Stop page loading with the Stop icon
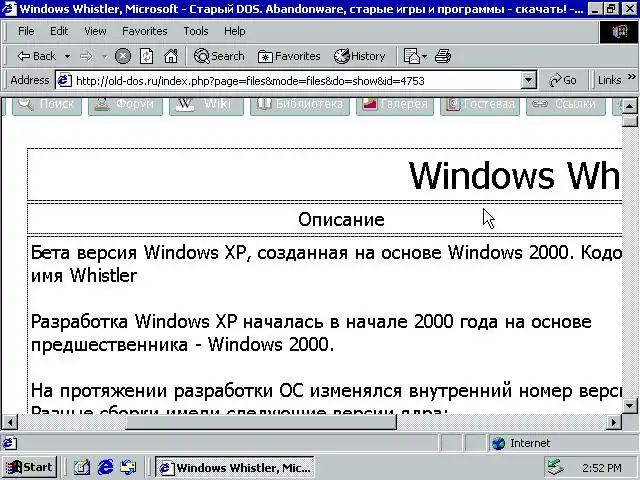 tap(122, 56)
